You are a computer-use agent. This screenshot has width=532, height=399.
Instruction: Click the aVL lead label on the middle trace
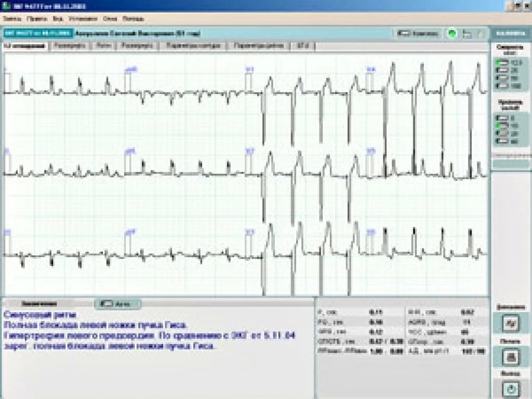tap(130, 151)
